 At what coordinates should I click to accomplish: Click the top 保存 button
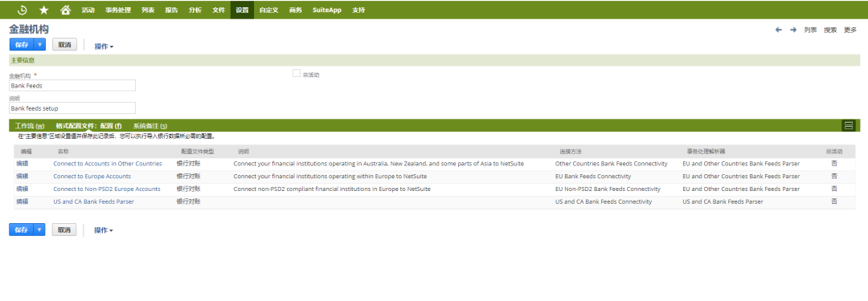(x=22, y=45)
